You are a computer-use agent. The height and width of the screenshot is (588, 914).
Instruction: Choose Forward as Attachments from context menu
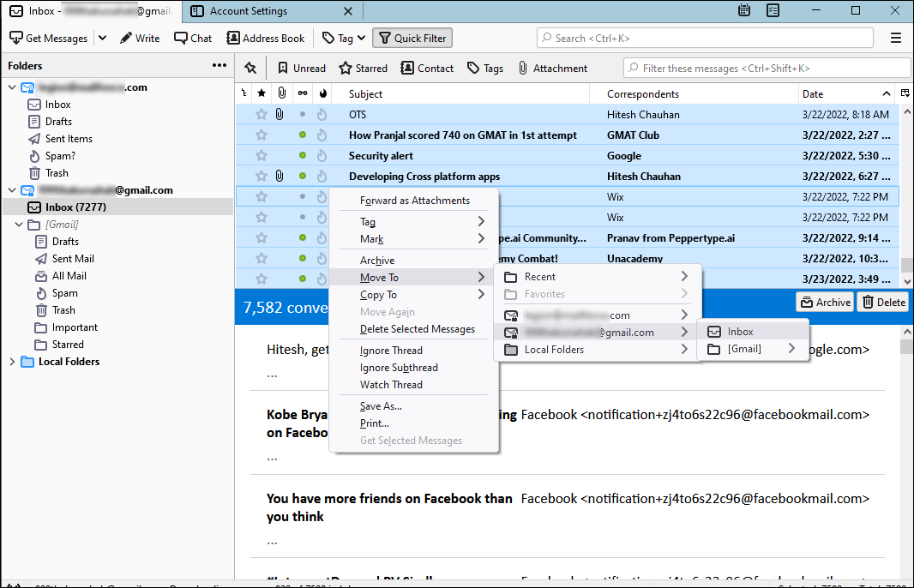tap(414, 200)
